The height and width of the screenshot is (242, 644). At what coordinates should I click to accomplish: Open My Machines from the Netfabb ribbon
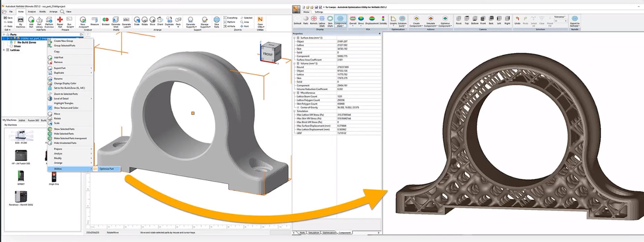tap(21, 22)
